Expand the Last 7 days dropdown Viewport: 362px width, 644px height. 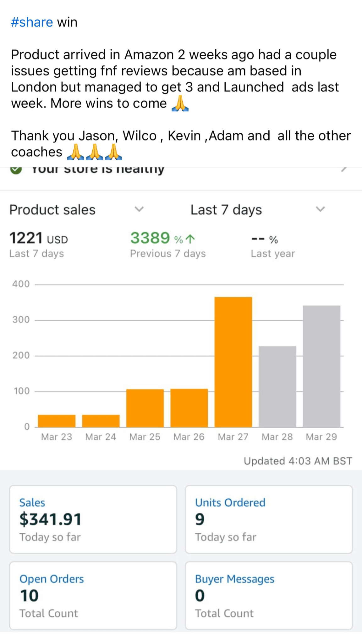320,209
